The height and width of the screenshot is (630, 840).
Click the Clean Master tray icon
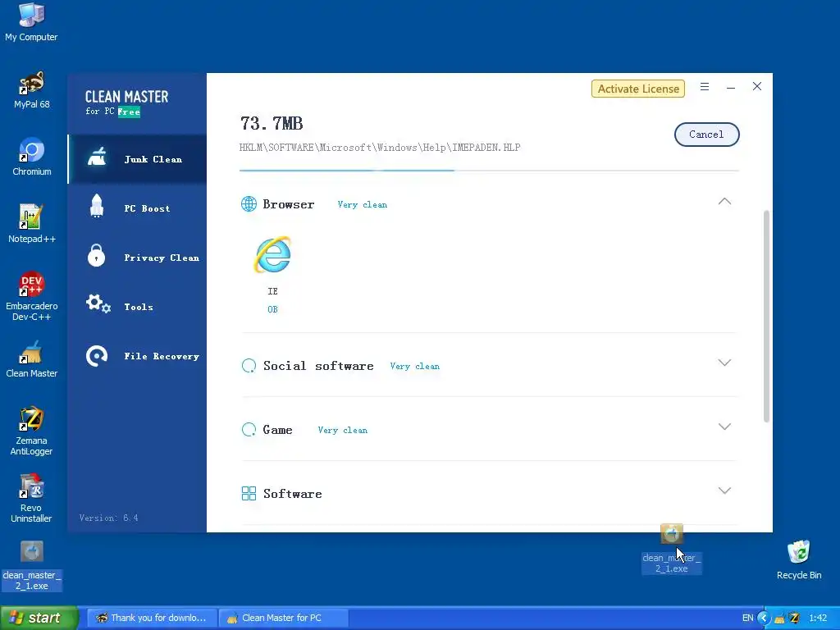pyautogui.click(x=779, y=619)
